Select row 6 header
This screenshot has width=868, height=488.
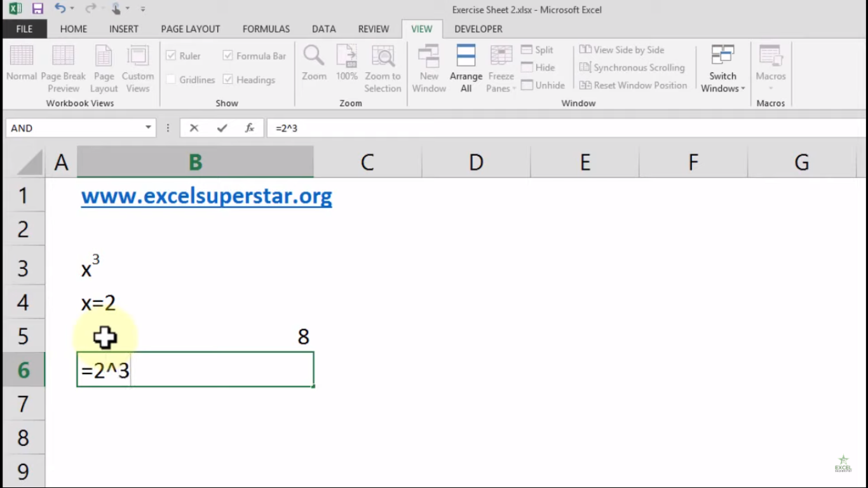pos(24,370)
